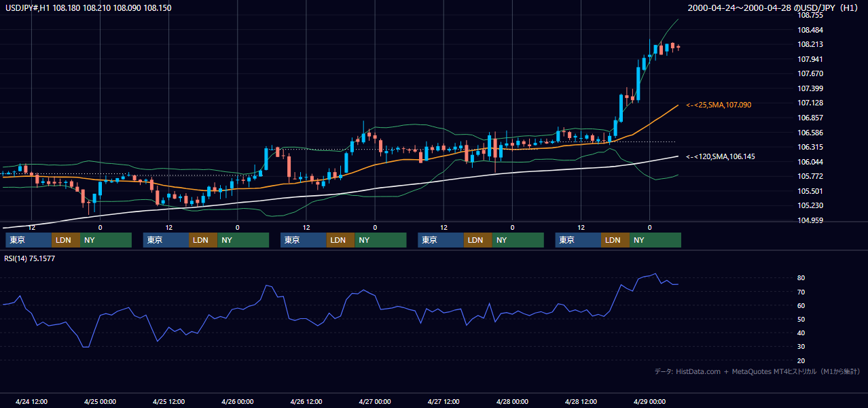
Task: Click the rightmost NY session block
Action: (655, 240)
